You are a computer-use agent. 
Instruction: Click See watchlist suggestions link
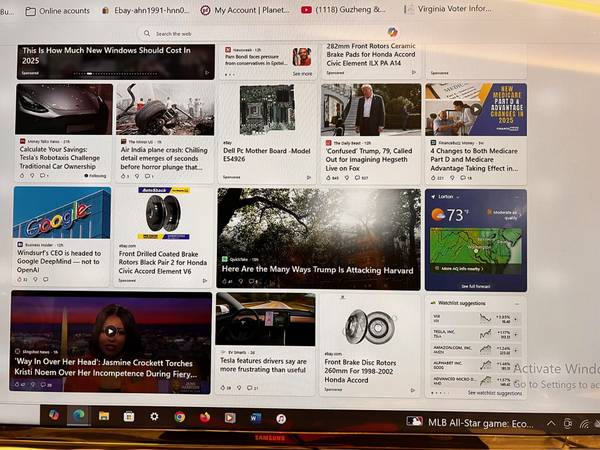[493, 393]
